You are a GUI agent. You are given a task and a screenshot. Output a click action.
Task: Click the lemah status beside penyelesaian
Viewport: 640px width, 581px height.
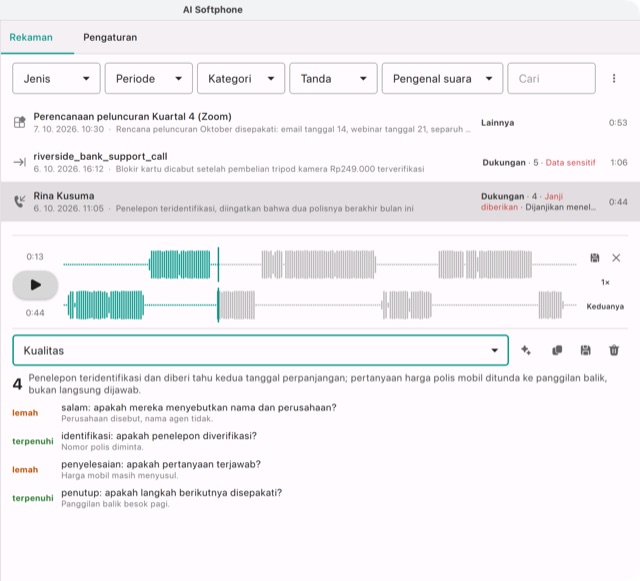(x=25, y=470)
